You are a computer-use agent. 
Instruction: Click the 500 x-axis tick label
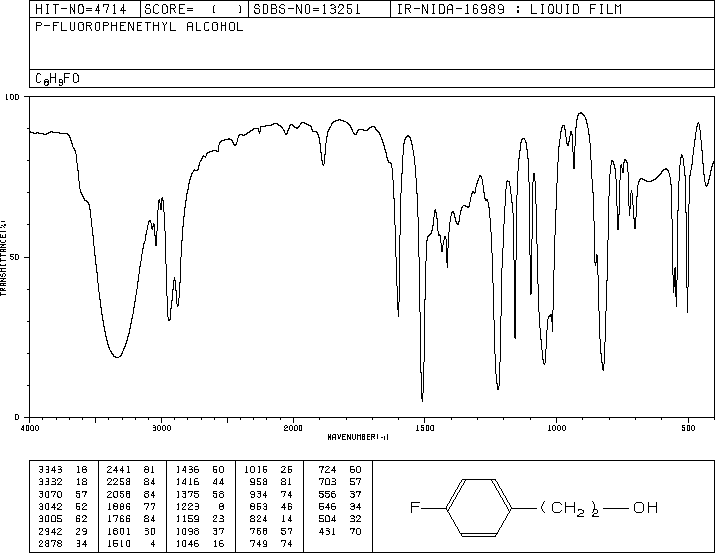point(688,428)
